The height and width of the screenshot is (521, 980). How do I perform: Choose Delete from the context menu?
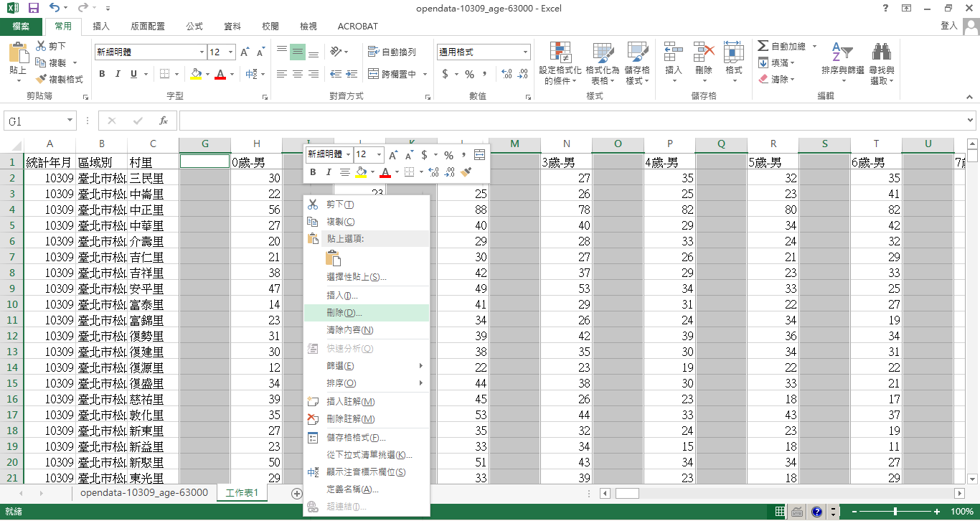(x=344, y=313)
